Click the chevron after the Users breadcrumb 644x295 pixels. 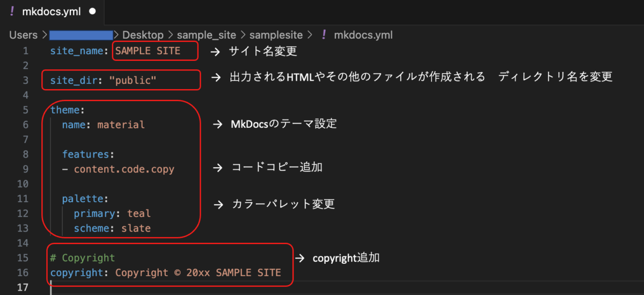[x=43, y=35]
